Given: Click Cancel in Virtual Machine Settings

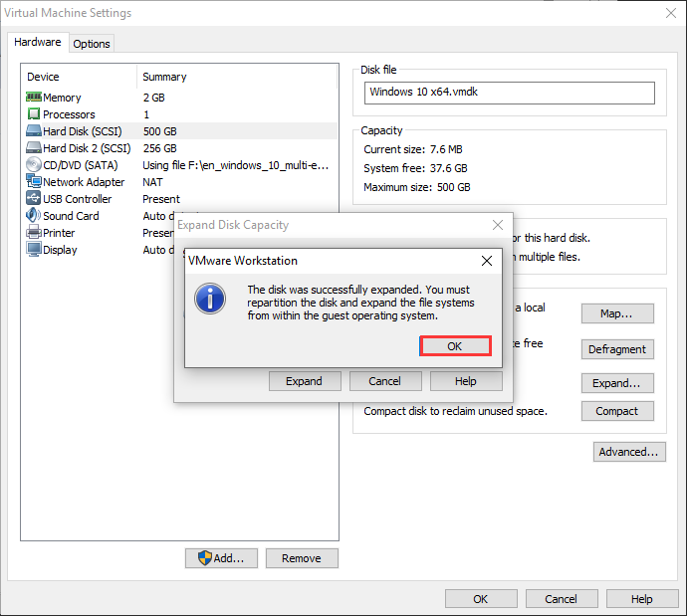Looking at the screenshot, I should (562, 599).
